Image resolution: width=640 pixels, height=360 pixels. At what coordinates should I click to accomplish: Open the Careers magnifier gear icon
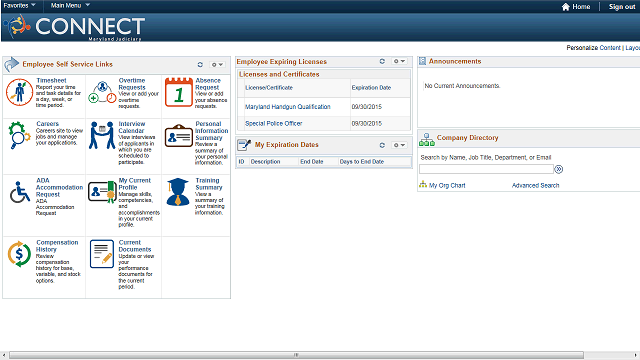tap(19, 135)
